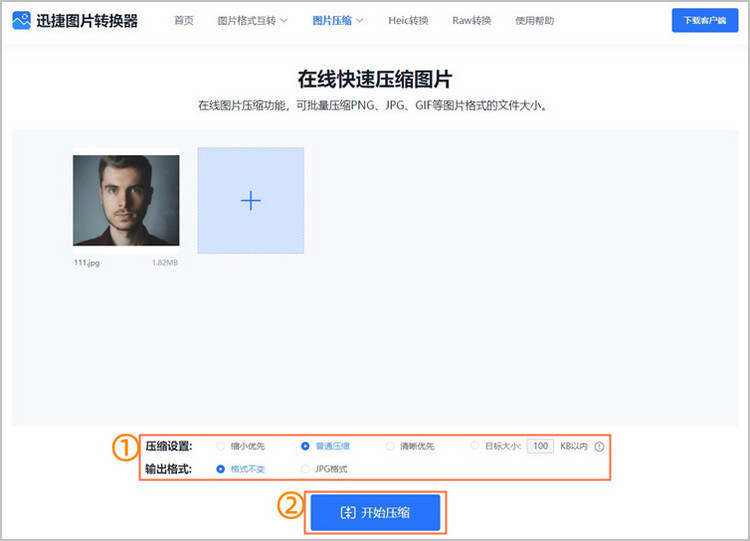This screenshot has height=541, width=750.
Task: Start compression with 开始压缩 button
Action: (375, 513)
